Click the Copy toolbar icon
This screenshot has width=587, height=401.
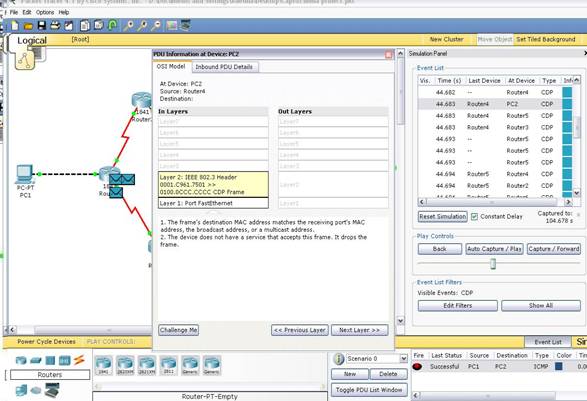click(x=85, y=25)
